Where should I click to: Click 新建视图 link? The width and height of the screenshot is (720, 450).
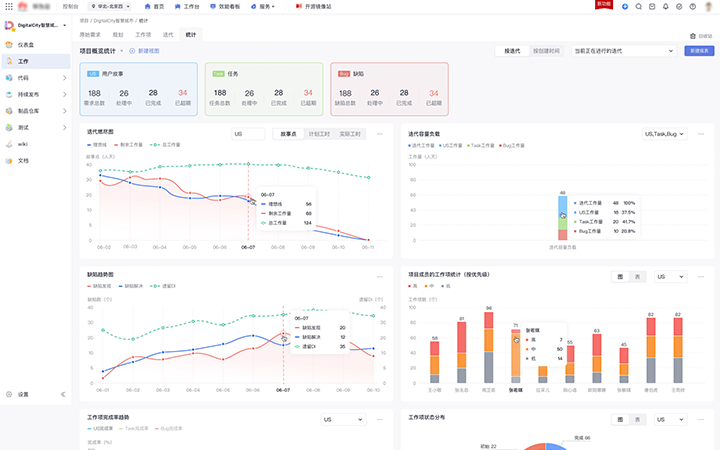[x=145, y=51]
